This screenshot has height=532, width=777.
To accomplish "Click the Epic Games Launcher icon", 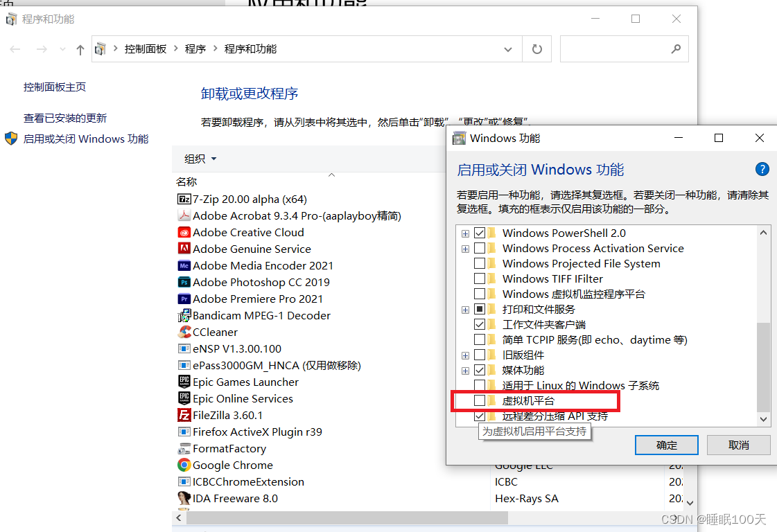I will (x=184, y=382).
